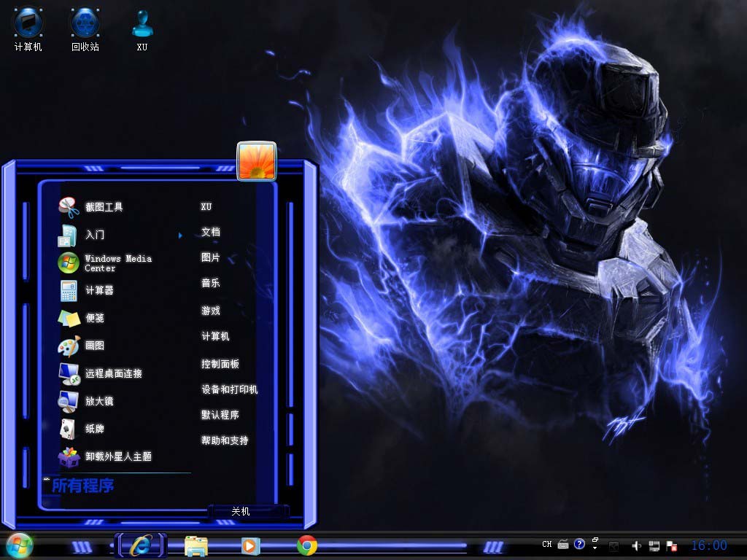The height and width of the screenshot is (560, 747).
Task: Click the flower user account picture
Action: click(257, 161)
